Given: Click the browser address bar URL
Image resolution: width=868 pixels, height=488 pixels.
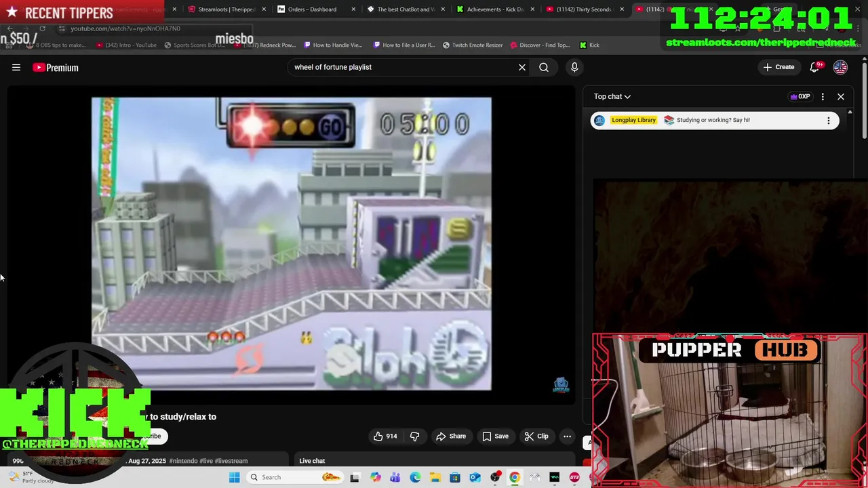Looking at the screenshot, I should [x=125, y=28].
